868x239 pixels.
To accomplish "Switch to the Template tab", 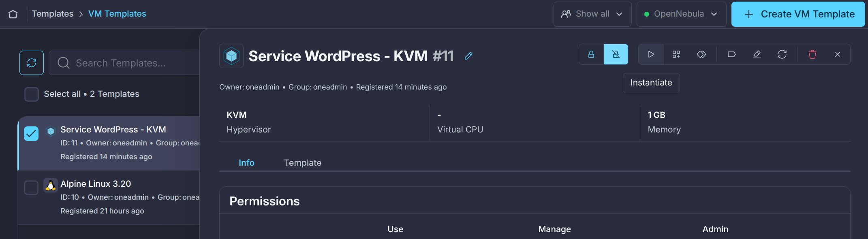I will point(303,163).
